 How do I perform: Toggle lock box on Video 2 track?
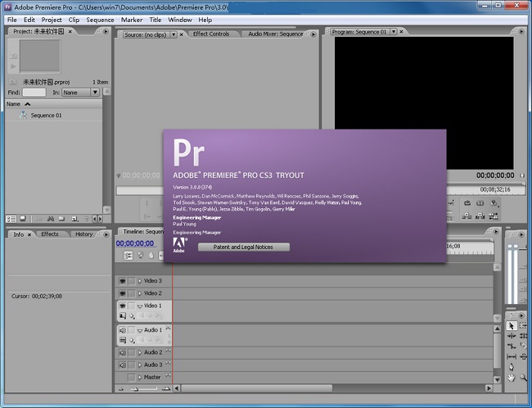131,293
